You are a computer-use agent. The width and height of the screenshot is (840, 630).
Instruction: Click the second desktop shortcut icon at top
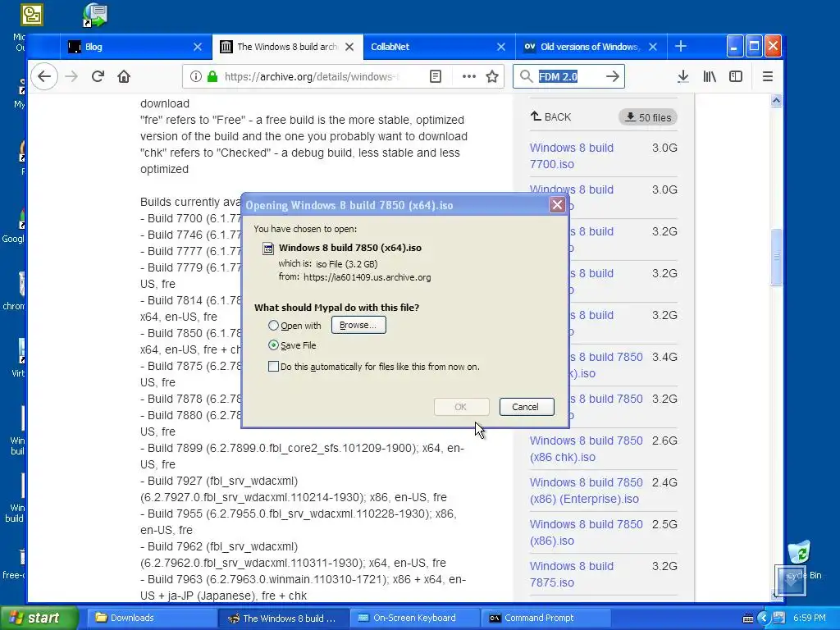pos(95,15)
